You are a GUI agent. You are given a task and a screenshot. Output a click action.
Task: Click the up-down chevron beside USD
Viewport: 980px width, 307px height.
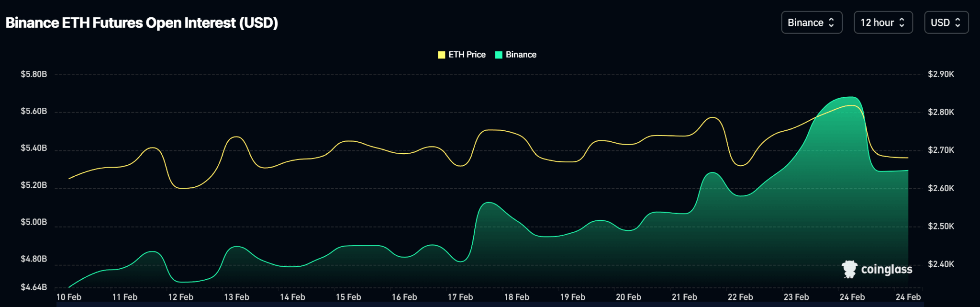pos(958,23)
